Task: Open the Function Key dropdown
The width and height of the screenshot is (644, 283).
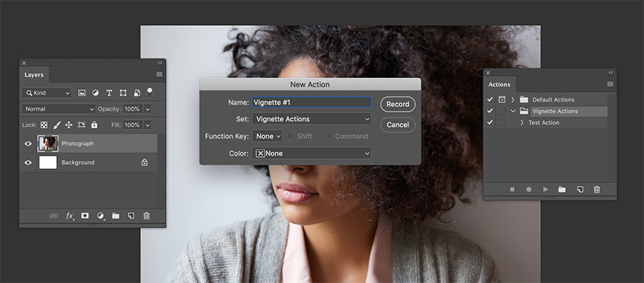Action: click(267, 136)
